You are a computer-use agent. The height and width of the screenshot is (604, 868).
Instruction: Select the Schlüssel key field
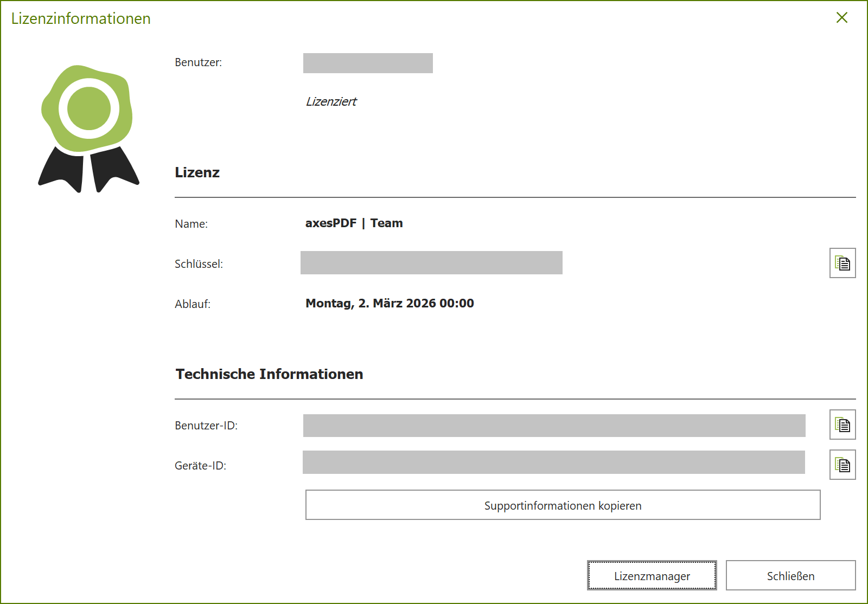431,262
